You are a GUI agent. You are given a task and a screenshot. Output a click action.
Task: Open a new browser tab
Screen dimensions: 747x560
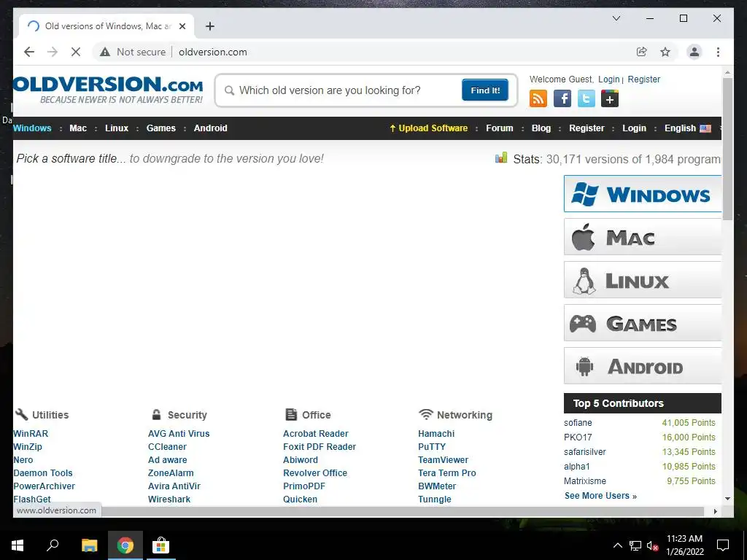(x=209, y=26)
